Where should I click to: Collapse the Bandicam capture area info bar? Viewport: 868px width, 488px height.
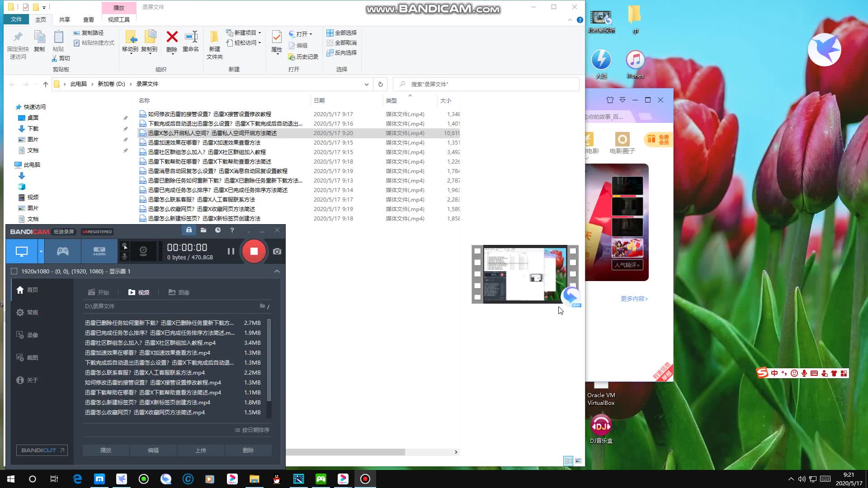(x=277, y=271)
